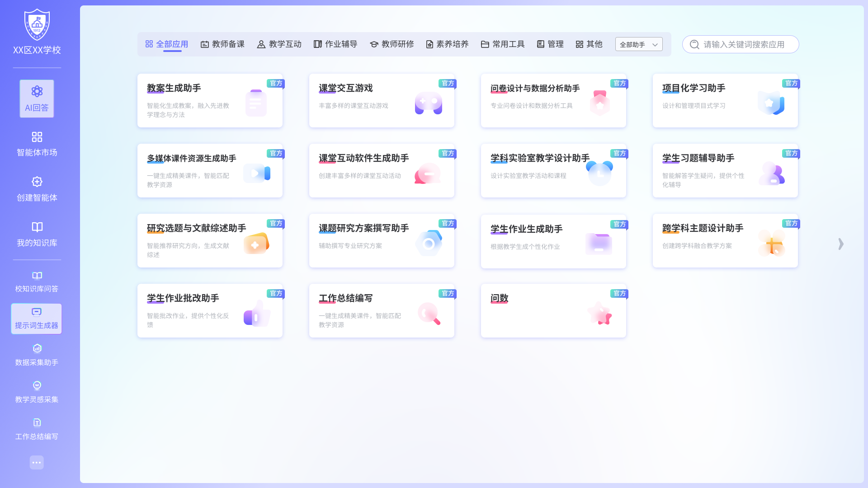Viewport: 868px width, 488px height.
Task: Switch to the 常用工具 tab
Action: click(503, 44)
